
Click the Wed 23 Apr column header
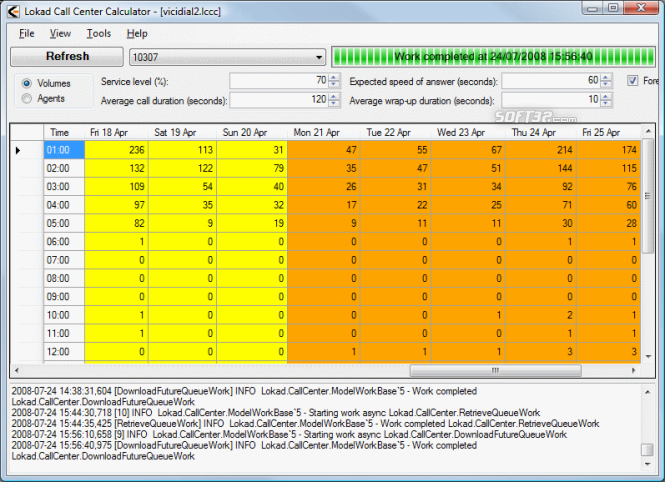(468, 132)
